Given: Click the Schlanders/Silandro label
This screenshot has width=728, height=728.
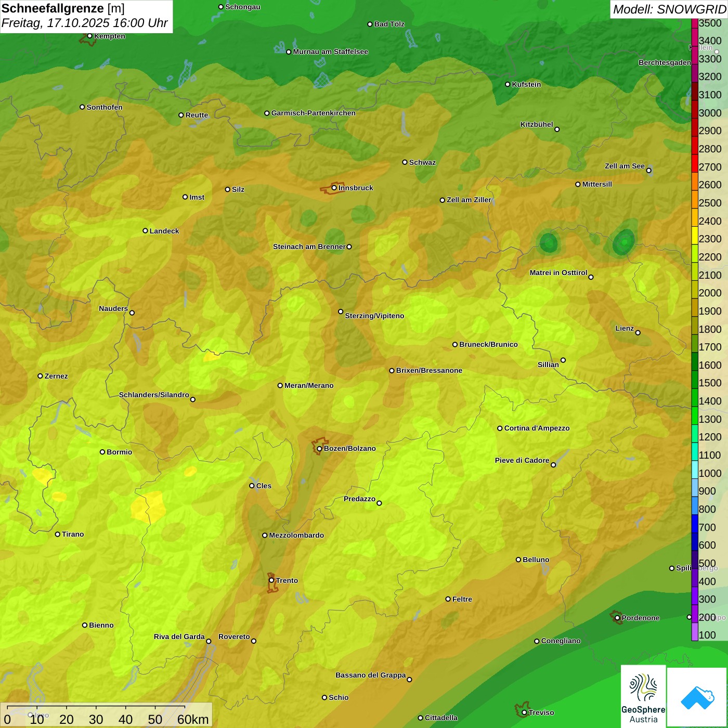Looking at the screenshot, I should point(154,395).
